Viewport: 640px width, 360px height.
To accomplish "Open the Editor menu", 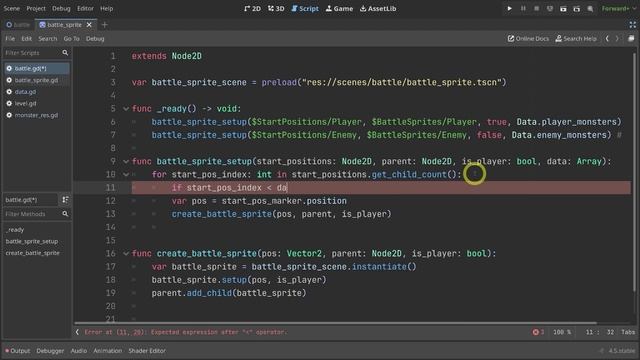I will pyautogui.click(x=85, y=8).
